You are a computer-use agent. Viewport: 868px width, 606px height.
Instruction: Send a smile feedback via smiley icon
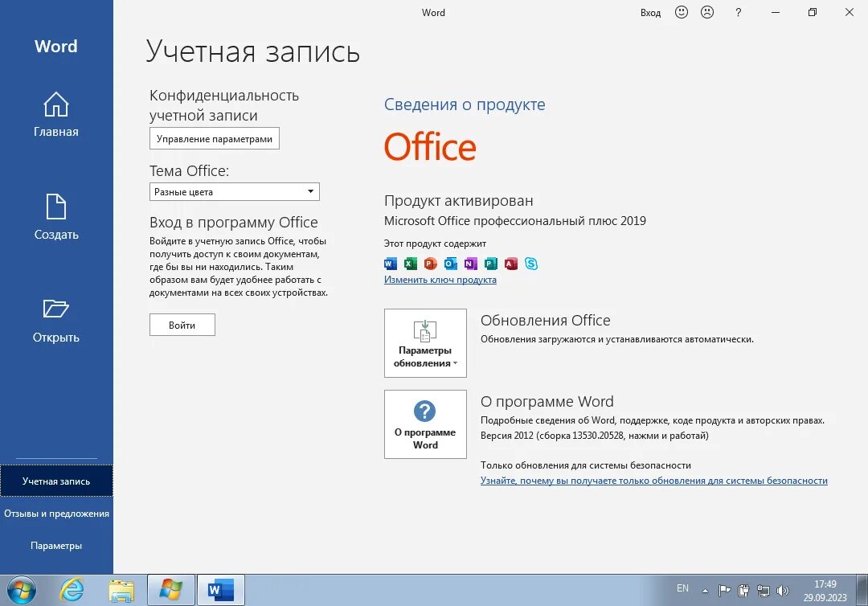682,12
